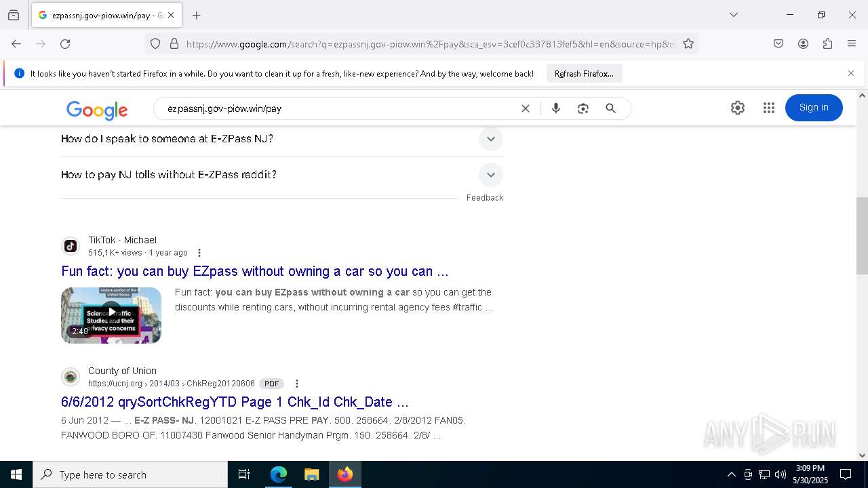Image resolution: width=868 pixels, height=488 pixels.
Task: Launch Microsoft Edge from taskbar
Action: click(x=279, y=474)
